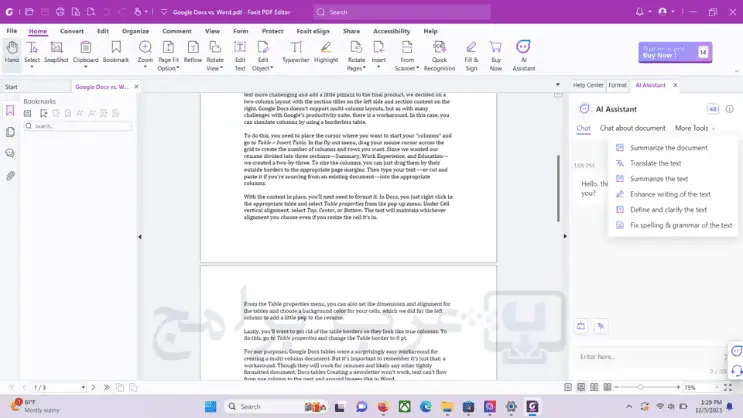Open Chat about document tab
Screen dimensions: 743x418
(x=633, y=128)
